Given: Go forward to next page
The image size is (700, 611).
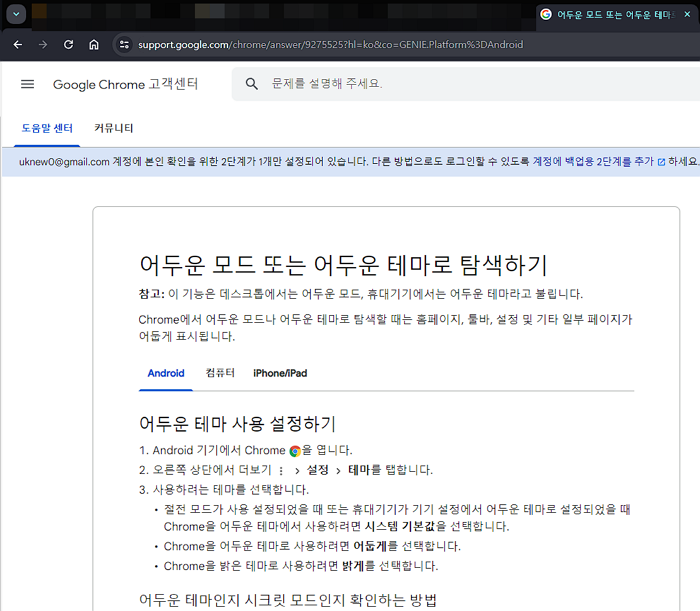Looking at the screenshot, I should pos(43,45).
